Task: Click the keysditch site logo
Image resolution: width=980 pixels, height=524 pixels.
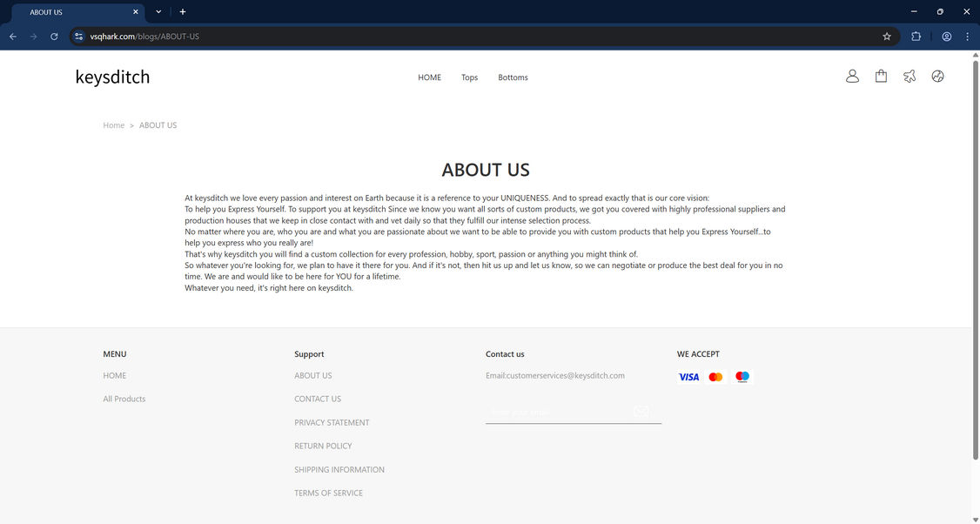Action: [112, 77]
